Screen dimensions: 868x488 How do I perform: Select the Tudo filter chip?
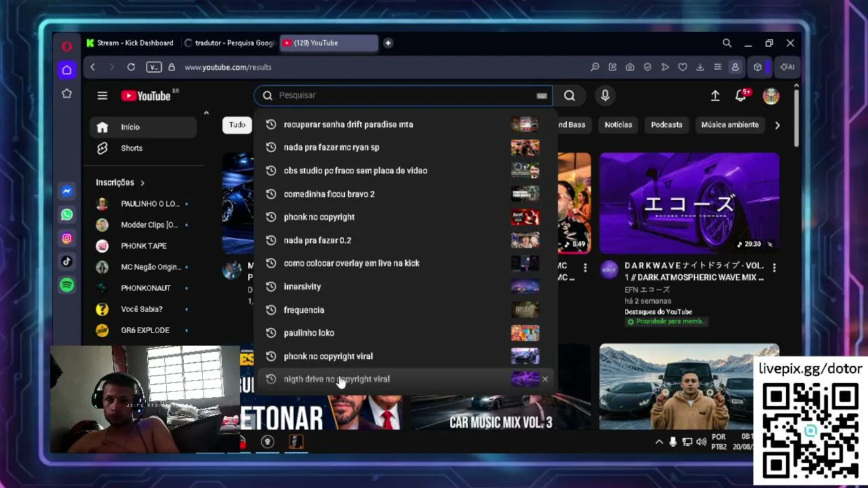237,125
